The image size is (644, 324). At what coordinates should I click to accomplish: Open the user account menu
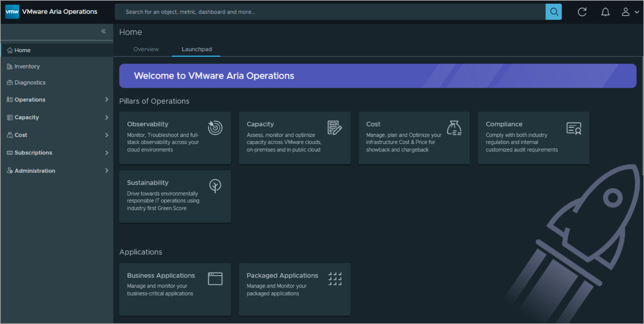(x=630, y=12)
